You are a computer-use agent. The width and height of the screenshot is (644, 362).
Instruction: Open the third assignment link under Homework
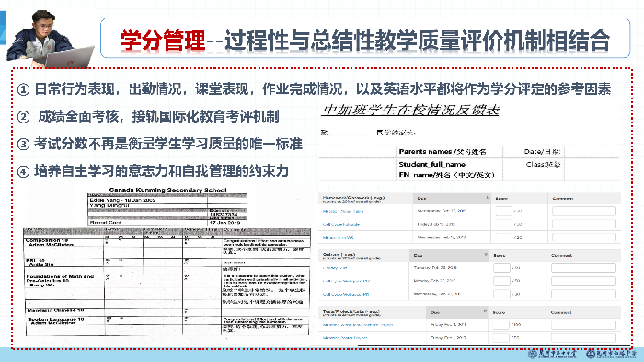pyautogui.click(x=338, y=238)
